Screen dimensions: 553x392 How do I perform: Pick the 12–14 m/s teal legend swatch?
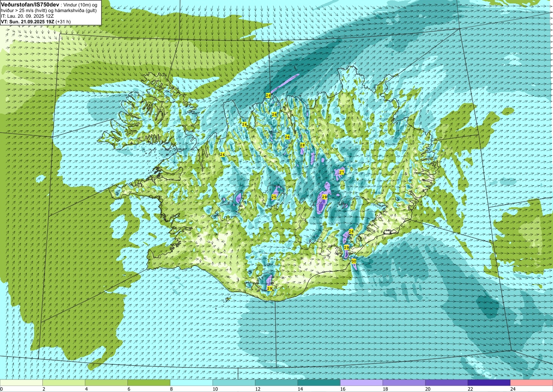pyautogui.click(x=276, y=383)
